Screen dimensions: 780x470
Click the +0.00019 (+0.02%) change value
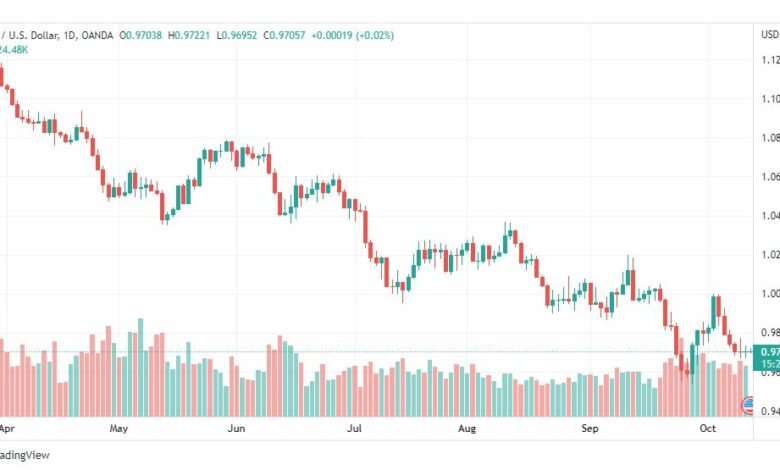353,35
